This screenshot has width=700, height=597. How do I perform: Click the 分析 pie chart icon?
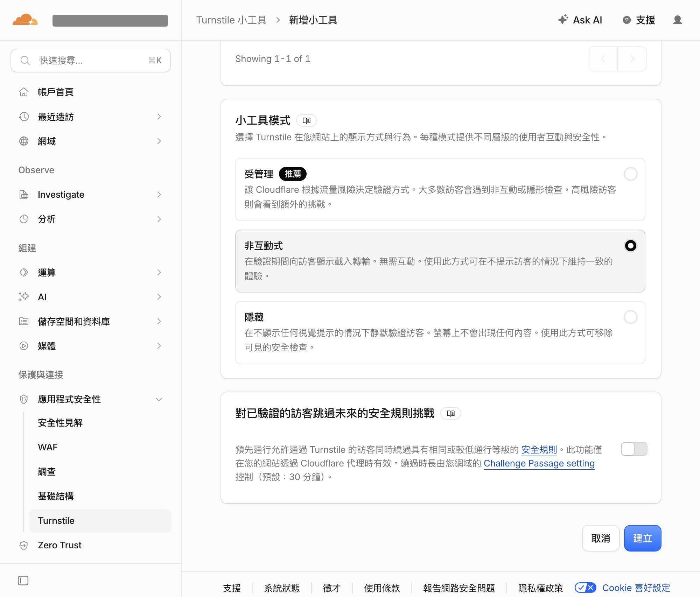[24, 219]
